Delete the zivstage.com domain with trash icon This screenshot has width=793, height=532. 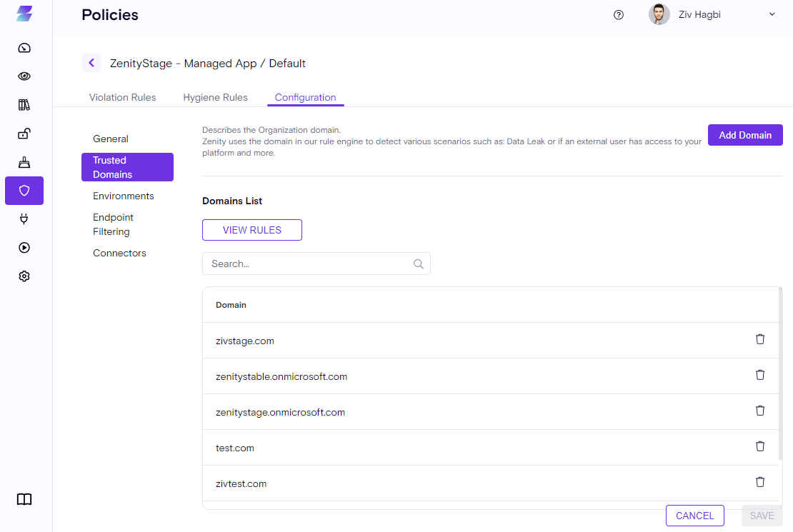click(760, 339)
